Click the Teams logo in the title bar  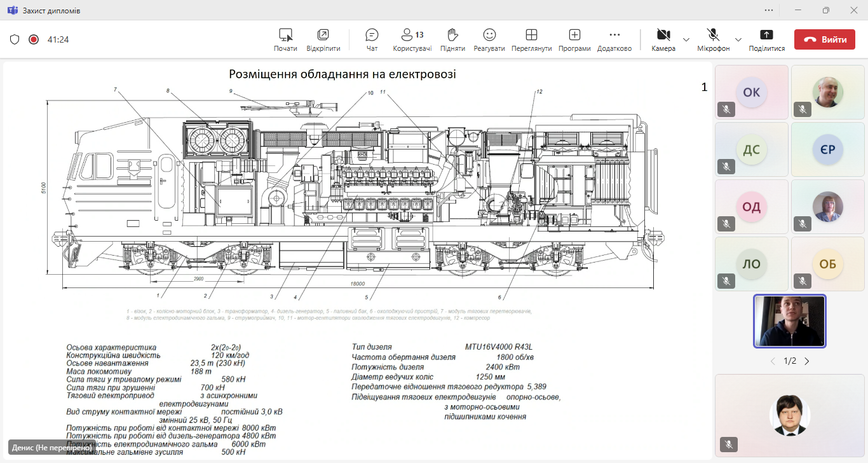tap(12, 11)
